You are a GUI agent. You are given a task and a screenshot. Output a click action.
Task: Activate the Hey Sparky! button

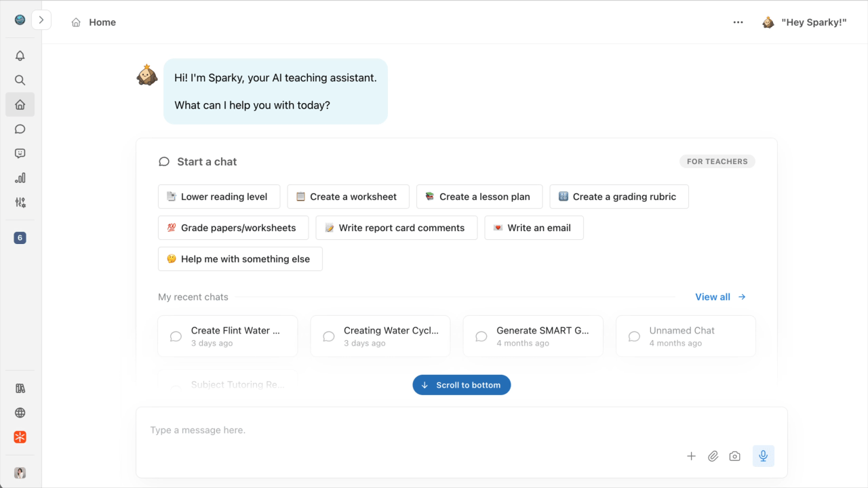pyautogui.click(x=804, y=22)
